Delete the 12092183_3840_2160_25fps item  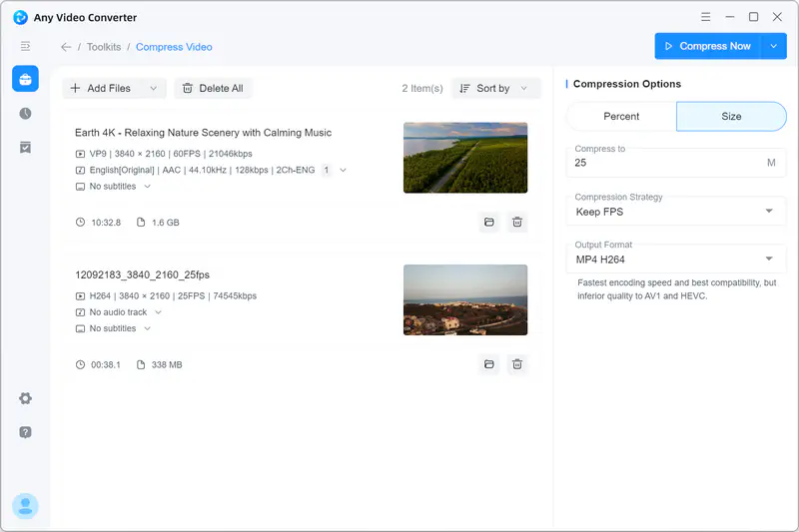click(x=517, y=365)
